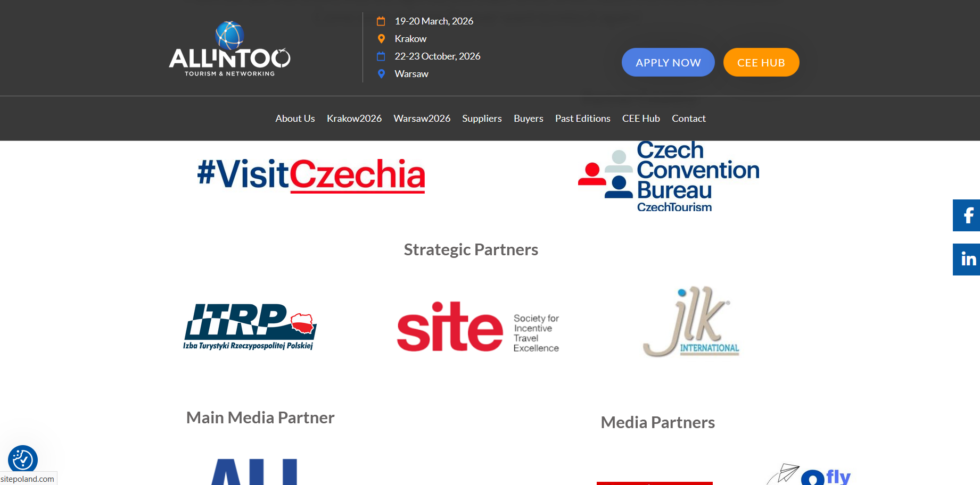The height and width of the screenshot is (485, 980).
Task: Click the orange CEE HUB button
Action: tap(761, 62)
